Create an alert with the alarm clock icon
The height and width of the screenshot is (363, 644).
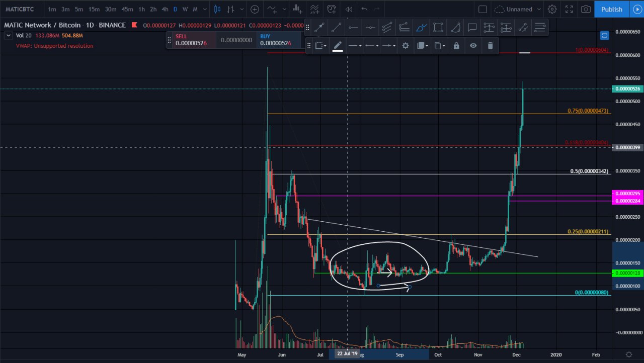[332, 9]
